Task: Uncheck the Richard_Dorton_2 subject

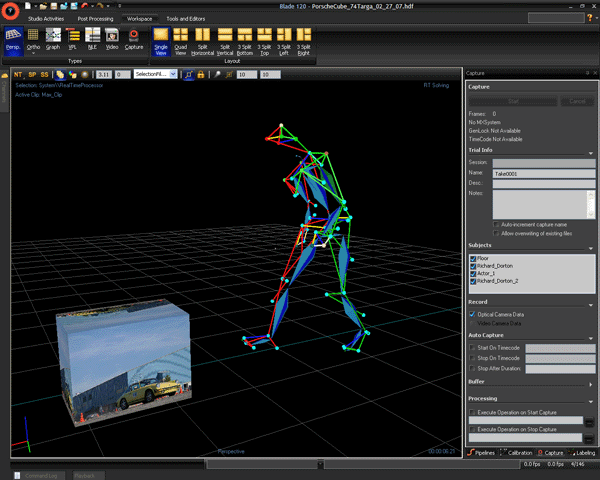Action: (x=473, y=281)
